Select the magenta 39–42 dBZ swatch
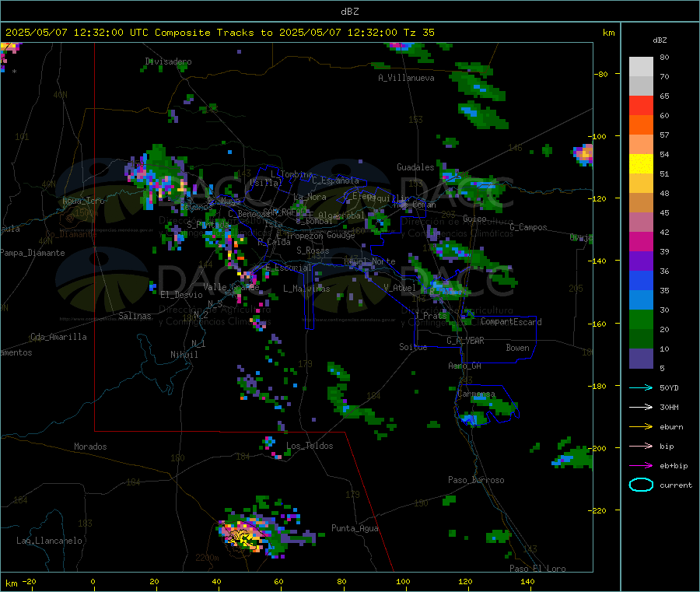 (x=641, y=242)
